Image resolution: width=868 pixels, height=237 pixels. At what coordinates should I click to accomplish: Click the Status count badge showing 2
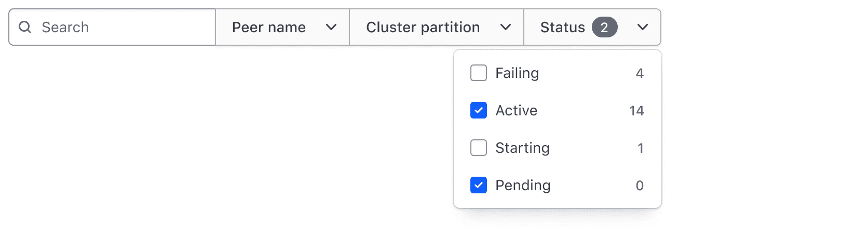(604, 27)
